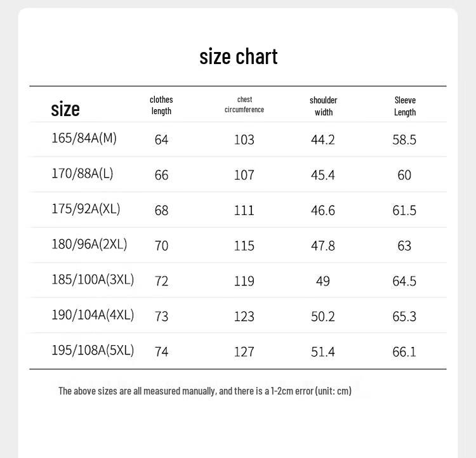
Task: Click chest circumference value 119
Action: [244, 281]
